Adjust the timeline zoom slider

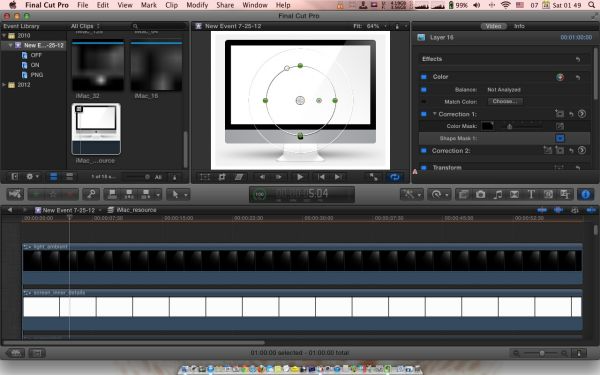point(541,353)
